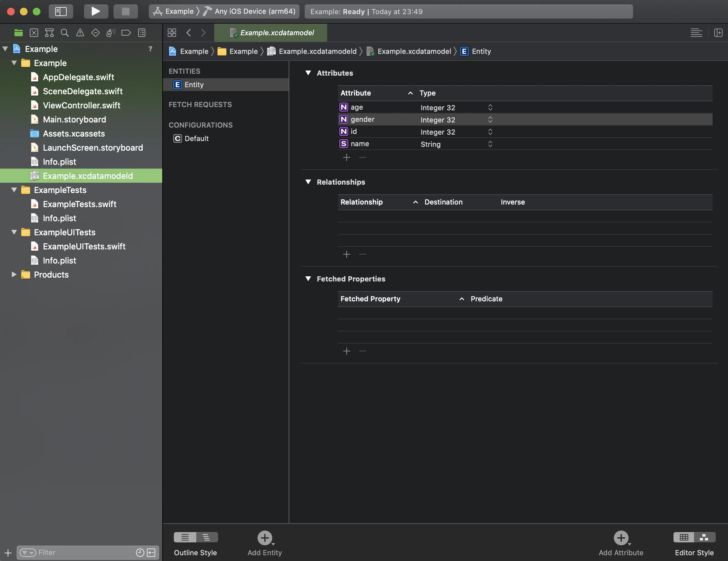
Task: Collapse the ExampleTests folder
Action: click(x=14, y=190)
